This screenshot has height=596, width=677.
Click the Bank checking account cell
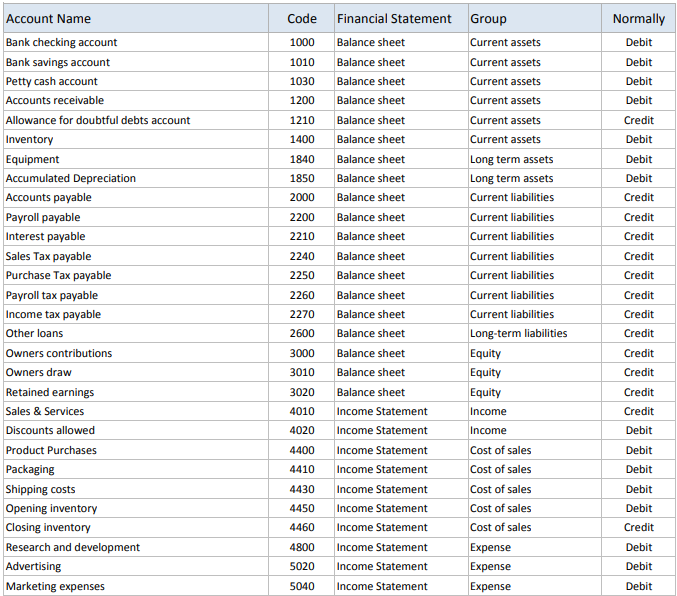(x=136, y=42)
